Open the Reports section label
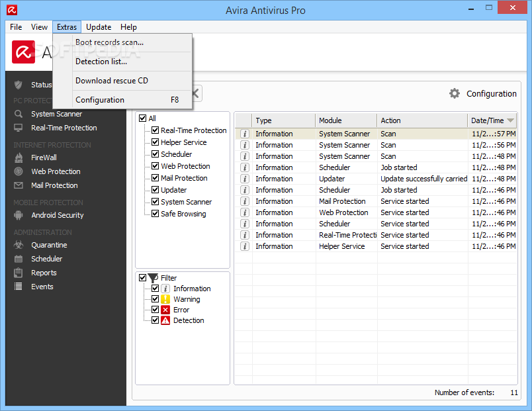This screenshot has width=532, height=411. (44, 273)
